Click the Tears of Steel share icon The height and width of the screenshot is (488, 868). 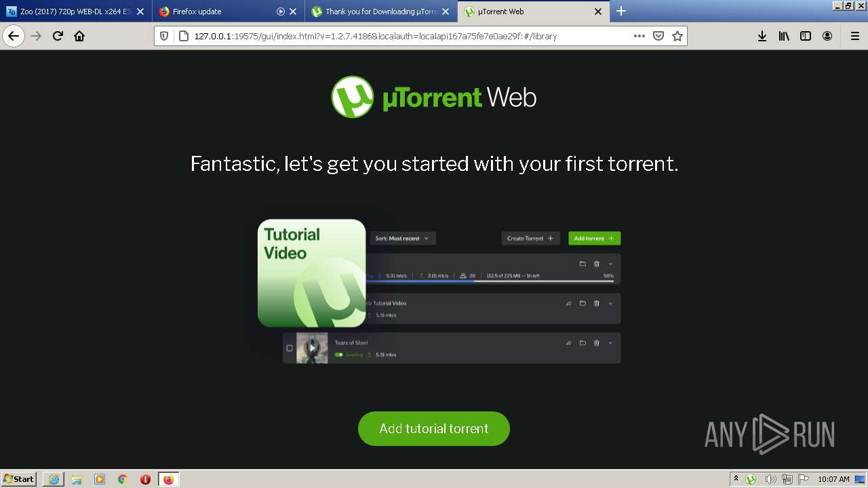tap(568, 343)
